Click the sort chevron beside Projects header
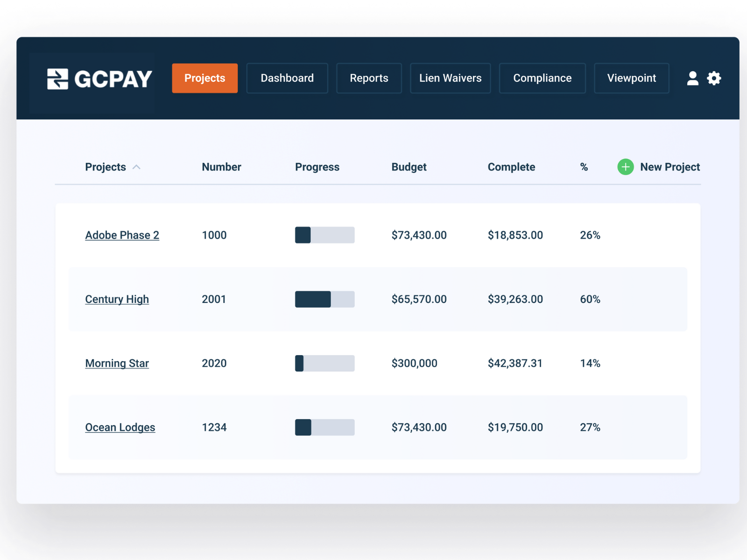 tap(137, 167)
